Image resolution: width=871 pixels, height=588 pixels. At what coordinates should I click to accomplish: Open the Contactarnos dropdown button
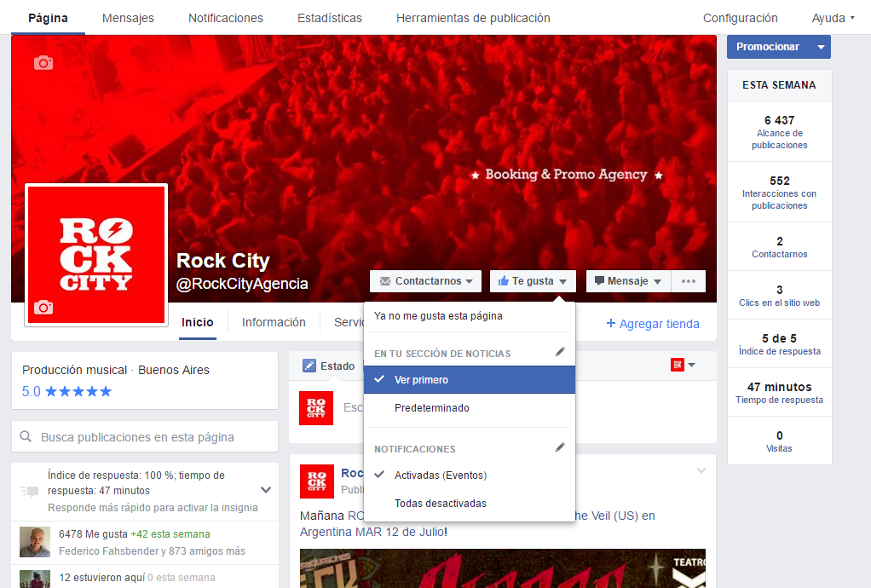pos(425,281)
